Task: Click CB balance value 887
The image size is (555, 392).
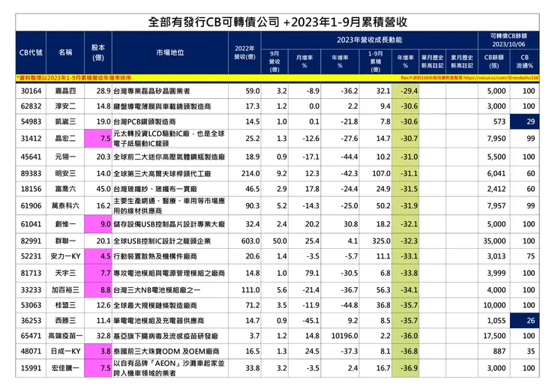Action: (499, 352)
